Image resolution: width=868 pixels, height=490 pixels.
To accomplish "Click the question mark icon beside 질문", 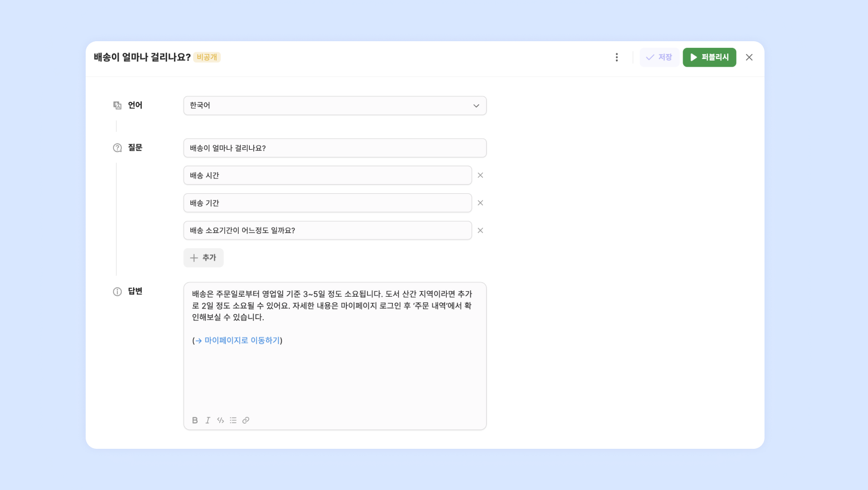I will pos(117,148).
